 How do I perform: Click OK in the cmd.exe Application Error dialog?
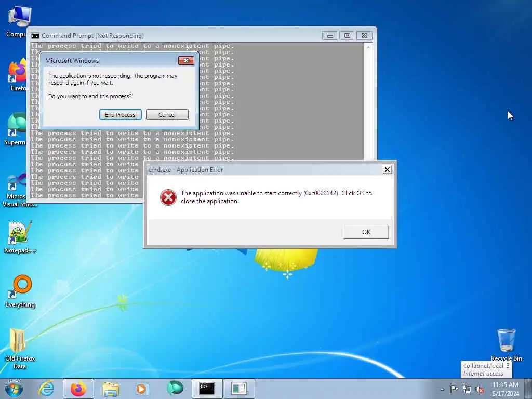[366, 232]
